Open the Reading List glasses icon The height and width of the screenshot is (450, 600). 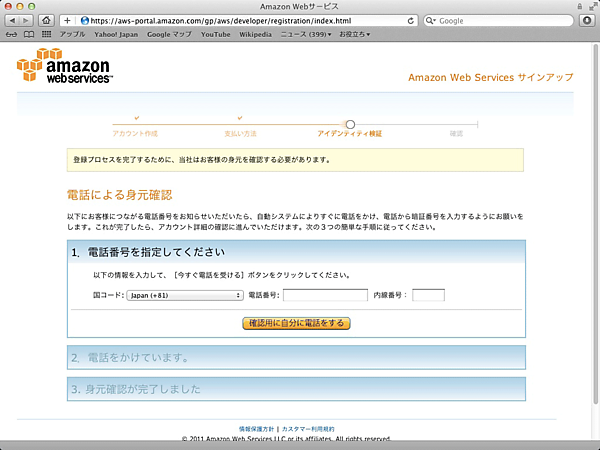[12, 34]
